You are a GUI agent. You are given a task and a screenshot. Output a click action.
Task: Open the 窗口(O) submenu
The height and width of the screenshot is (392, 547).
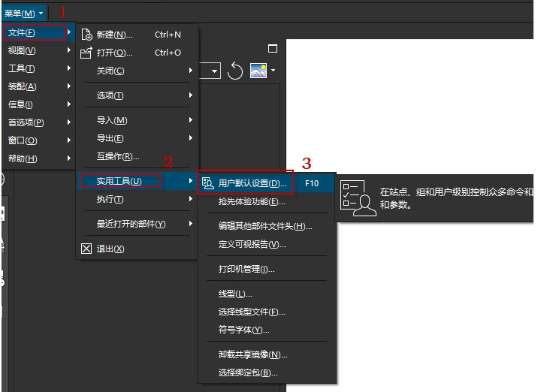[38, 140]
